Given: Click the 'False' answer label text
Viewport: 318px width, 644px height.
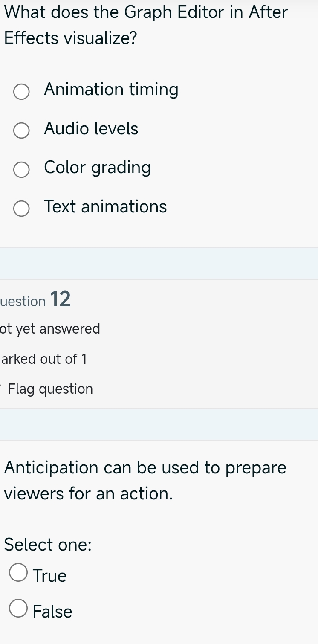Looking at the screenshot, I should coord(52,612).
